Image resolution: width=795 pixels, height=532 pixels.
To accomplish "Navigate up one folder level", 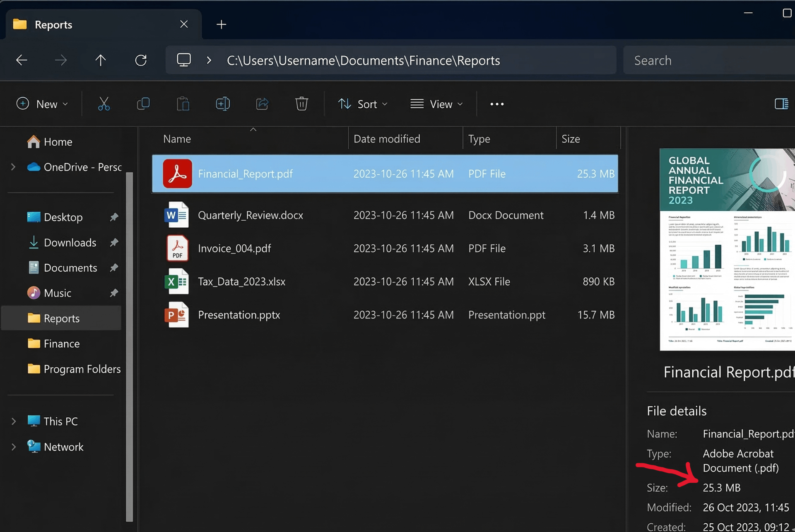I will [101, 60].
